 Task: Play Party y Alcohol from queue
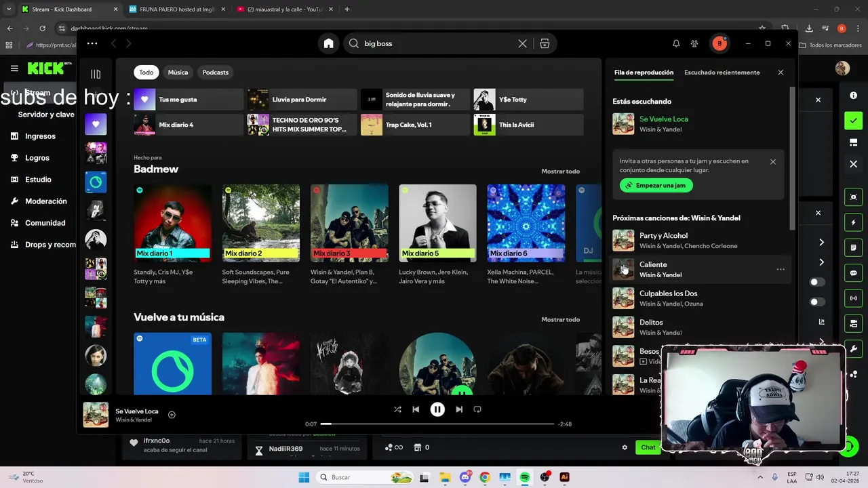pos(701,240)
